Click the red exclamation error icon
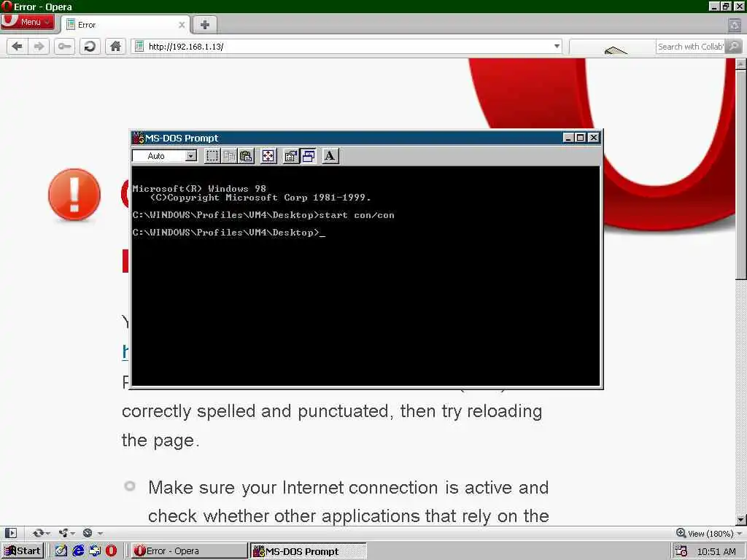This screenshot has height=560, width=747. [74, 194]
